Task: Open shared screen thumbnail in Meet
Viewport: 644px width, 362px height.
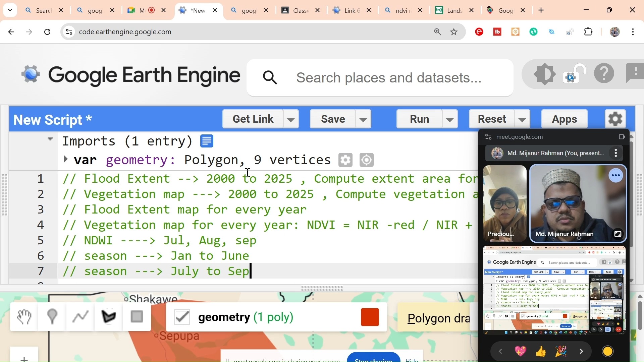Action: (x=554, y=291)
